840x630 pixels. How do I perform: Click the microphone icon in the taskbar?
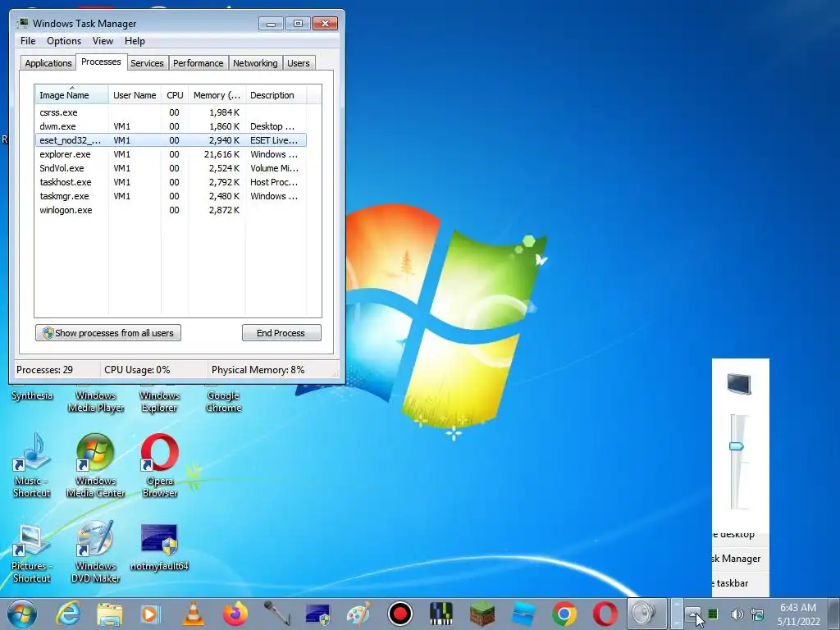[x=276, y=614]
